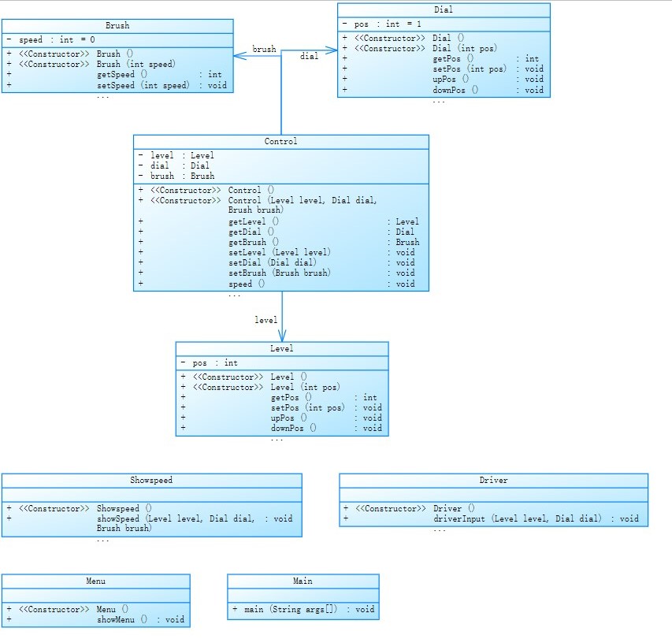
Task: Click the arrowhead pointing to Brush class
Action: tap(240, 56)
